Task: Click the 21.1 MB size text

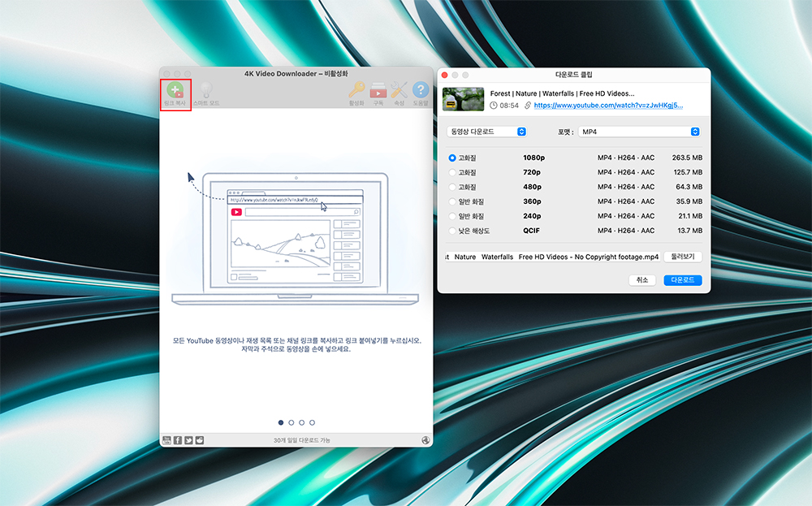Action: pos(690,215)
